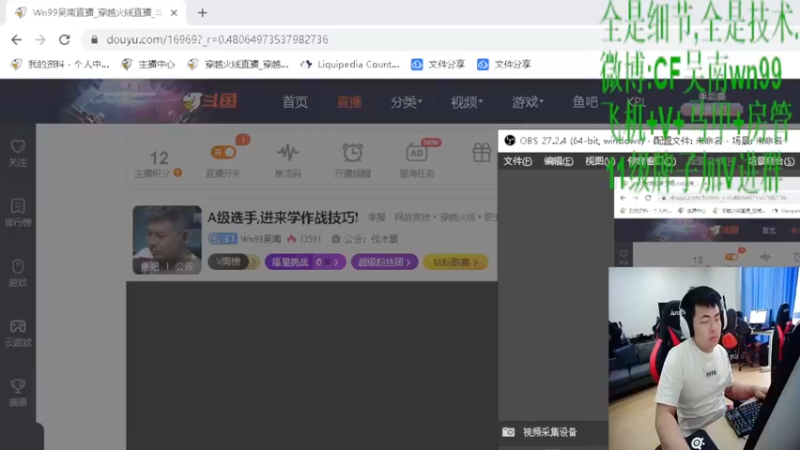This screenshot has width=800, height=450.
Task: Open the 穿越火线直播 bookmark
Action: (x=238, y=64)
